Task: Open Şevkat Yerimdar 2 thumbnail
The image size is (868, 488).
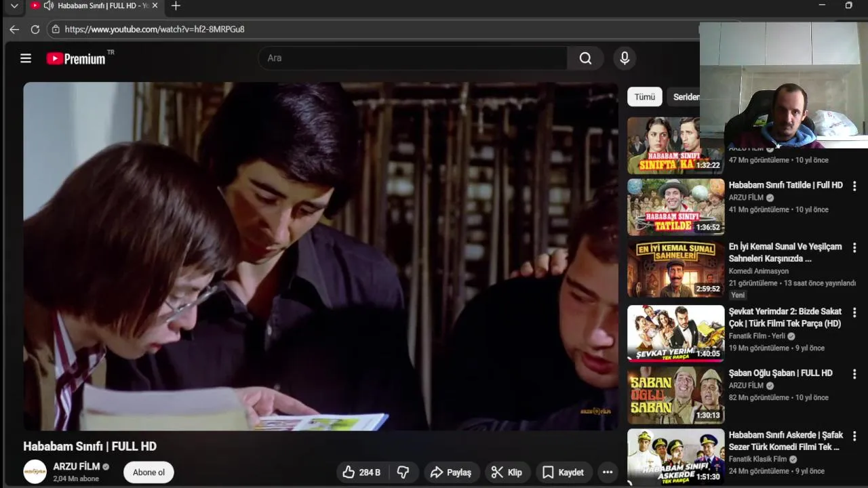Action: 675,333
